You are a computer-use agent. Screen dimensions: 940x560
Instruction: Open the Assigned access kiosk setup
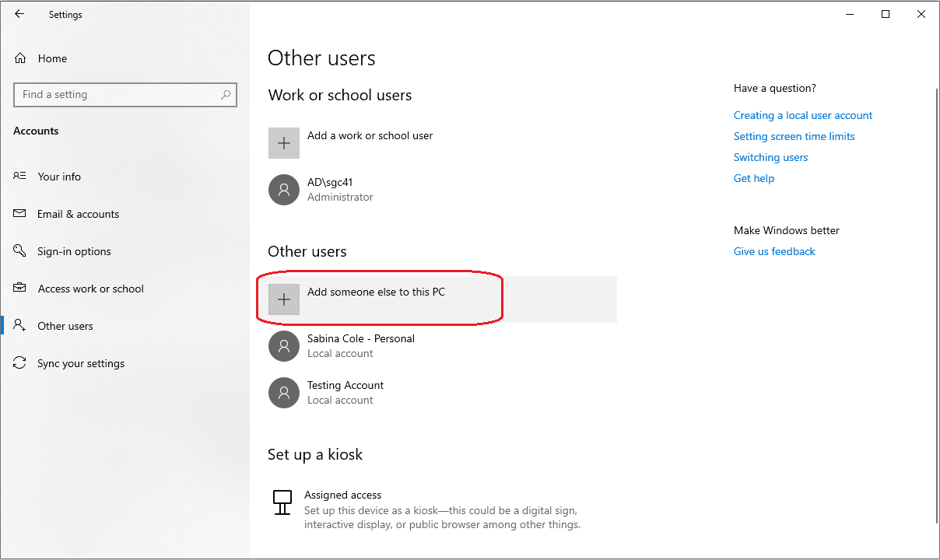click(x=342, y=495)
